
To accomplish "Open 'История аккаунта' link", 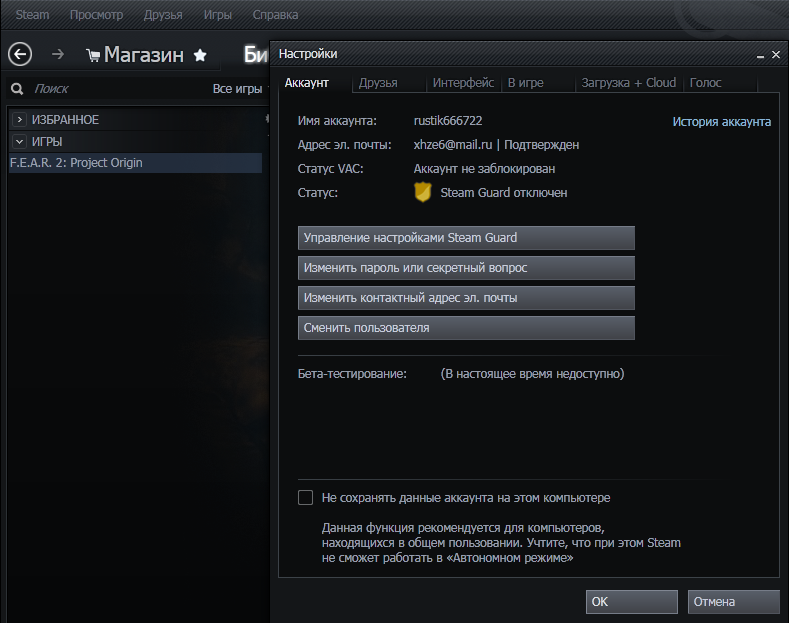I will click(722, 122).
